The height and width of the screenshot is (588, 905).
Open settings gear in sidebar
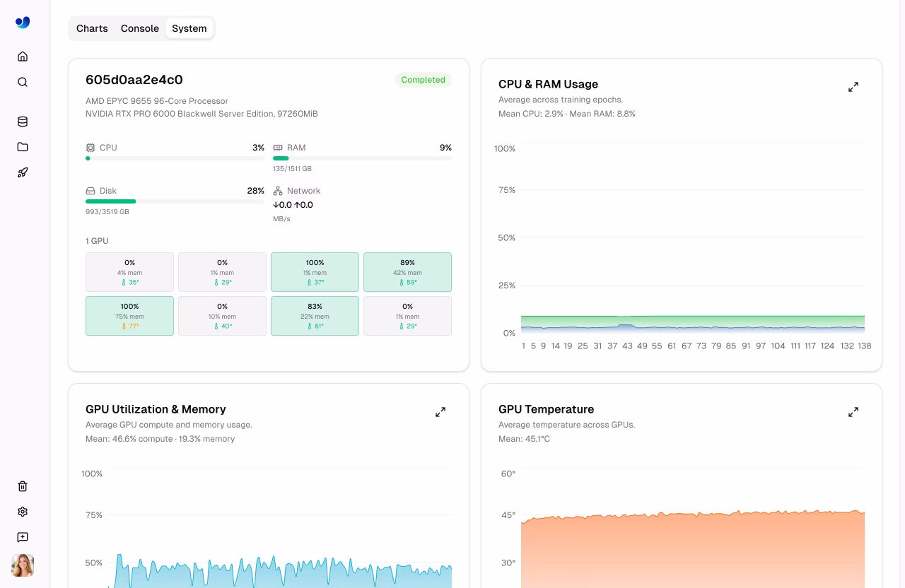23,512
